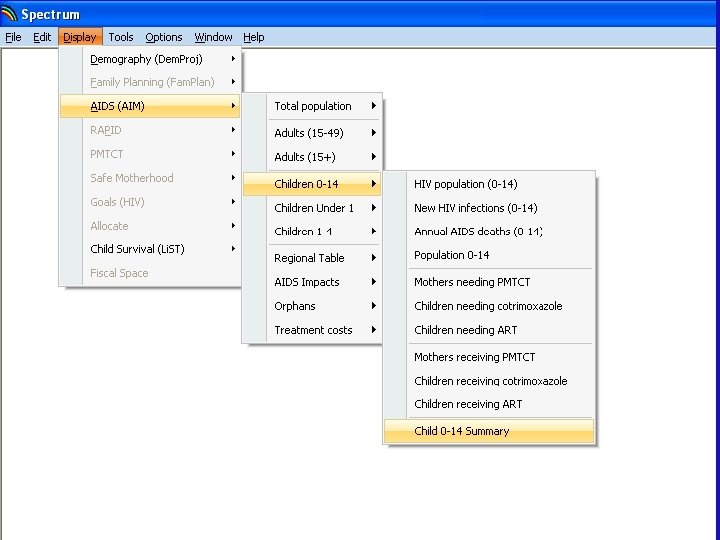Choose Children needing ART
Screen dimensions: 720x540
point(489,330)
